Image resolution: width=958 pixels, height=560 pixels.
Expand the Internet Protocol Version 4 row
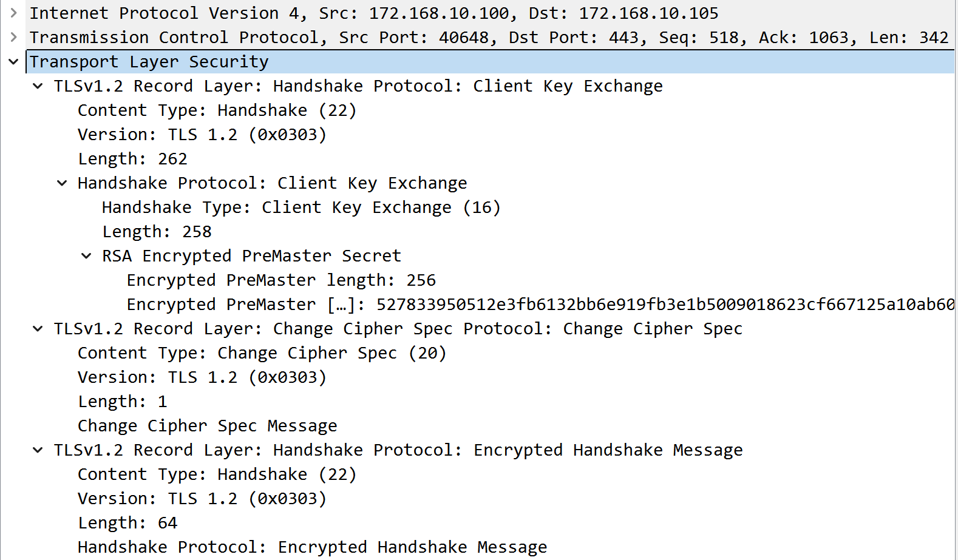pos(13,13)
